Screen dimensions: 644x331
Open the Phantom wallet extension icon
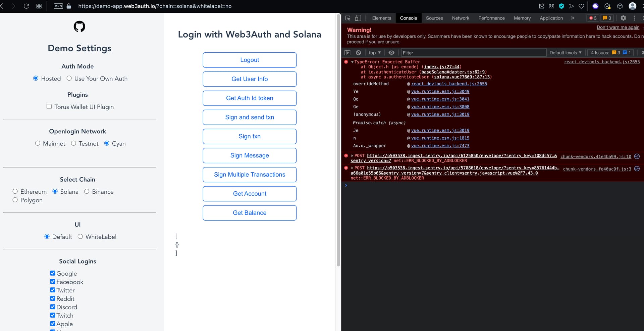point(595,6)
